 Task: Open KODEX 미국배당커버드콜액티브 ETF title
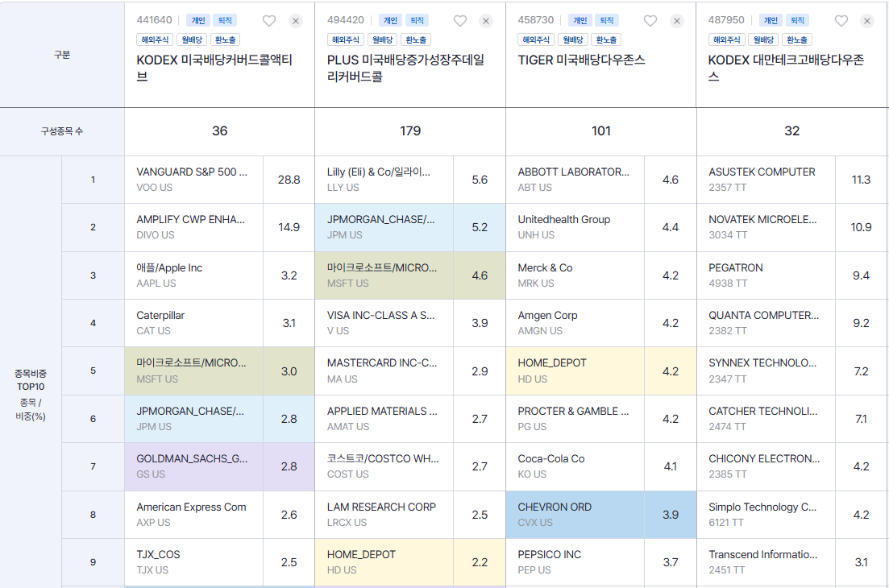214,68
